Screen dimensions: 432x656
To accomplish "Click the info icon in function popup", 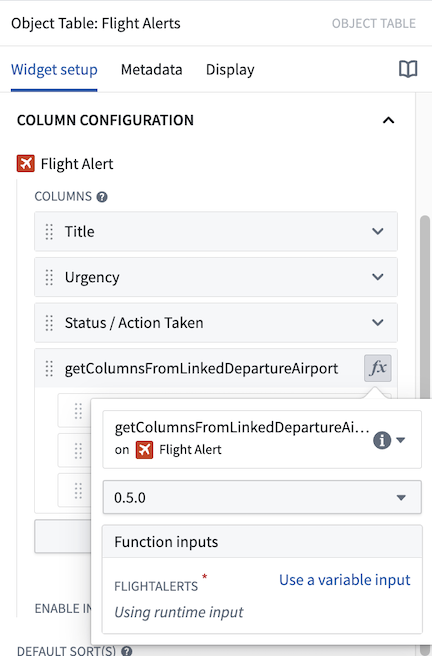I will click(x=382, y=440).
